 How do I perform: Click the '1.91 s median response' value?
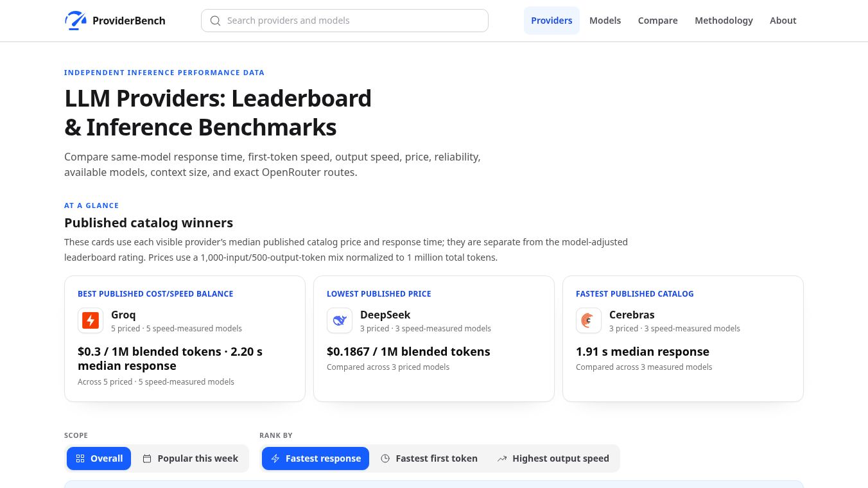[643, 352]
